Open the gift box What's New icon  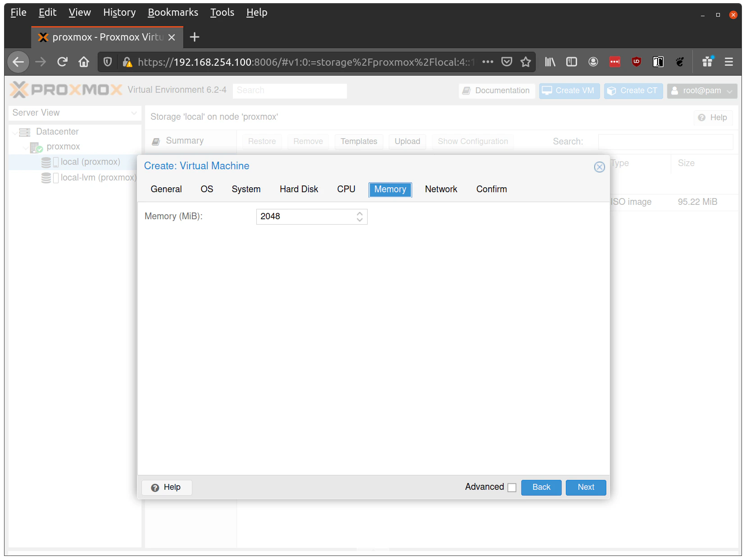point(708,62)
